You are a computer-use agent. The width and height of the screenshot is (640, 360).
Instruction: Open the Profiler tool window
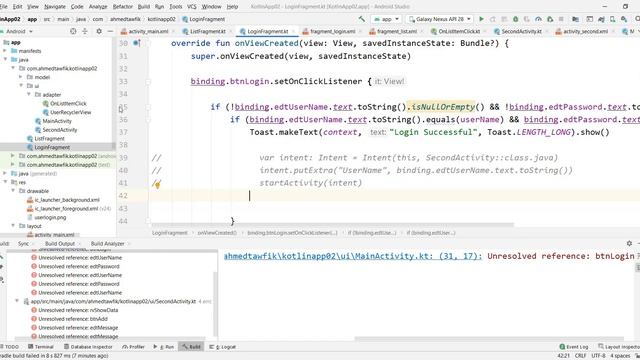coord(133,347)
